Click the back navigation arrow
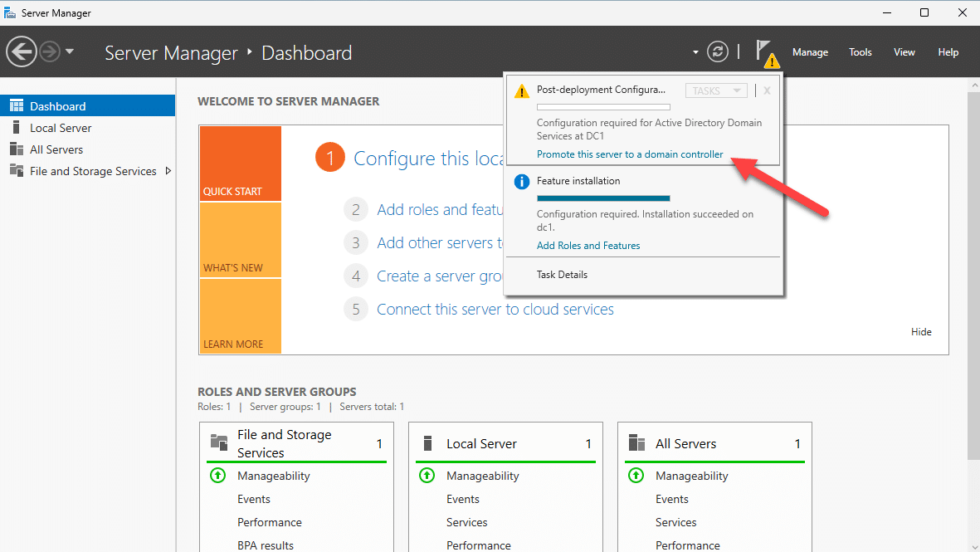The width and height of the screenshot is (980, 552). coord(22,51)
